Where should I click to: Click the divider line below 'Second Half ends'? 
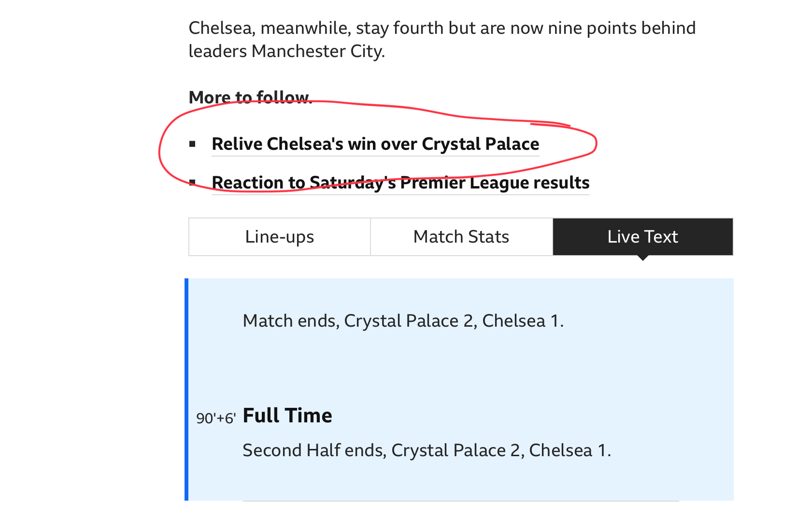point(460,501)
